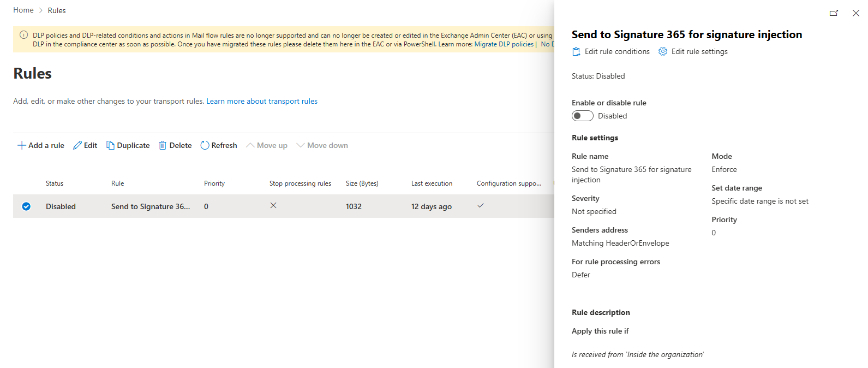Click Last execution column header
Image resolution: width=868 pixels, height=368 pixels.
(x=432, y=183)
